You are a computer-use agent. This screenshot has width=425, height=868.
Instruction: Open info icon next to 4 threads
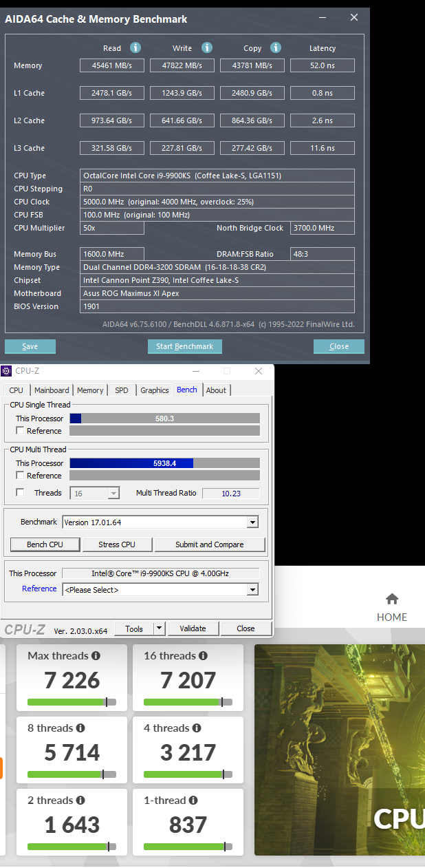pyautogui.click(x=197, y=728)
